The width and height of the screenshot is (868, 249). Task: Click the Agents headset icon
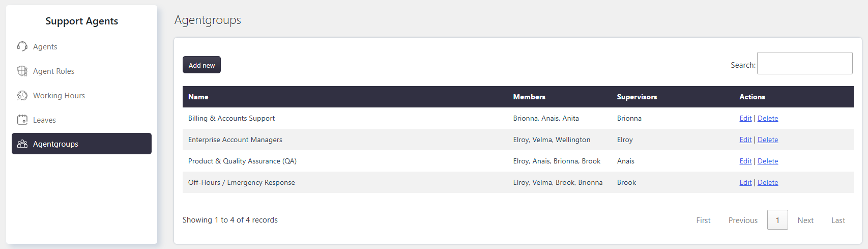pyautogui.click(x=22, y=46)
